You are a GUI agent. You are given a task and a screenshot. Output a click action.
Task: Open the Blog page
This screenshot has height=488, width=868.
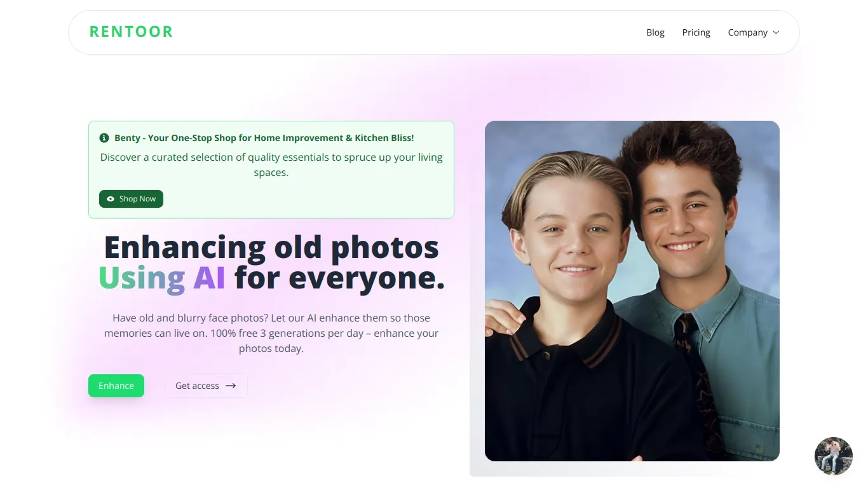[655, 32]
